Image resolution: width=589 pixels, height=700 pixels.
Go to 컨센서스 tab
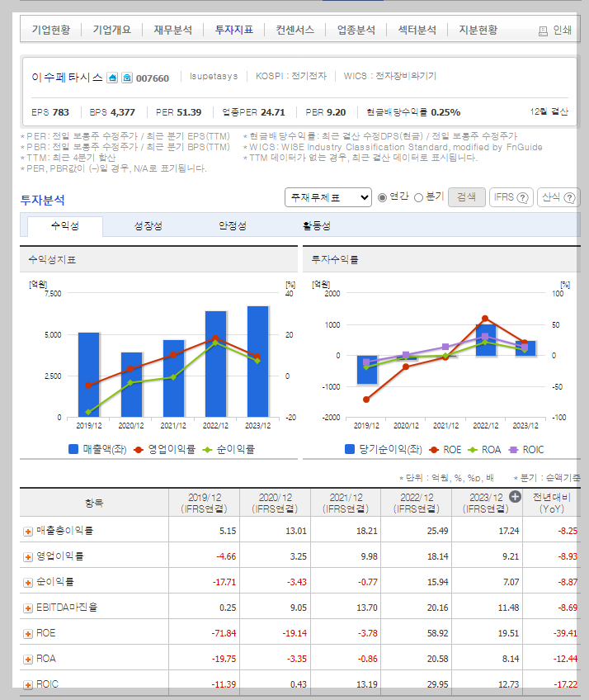pos(295,30)
